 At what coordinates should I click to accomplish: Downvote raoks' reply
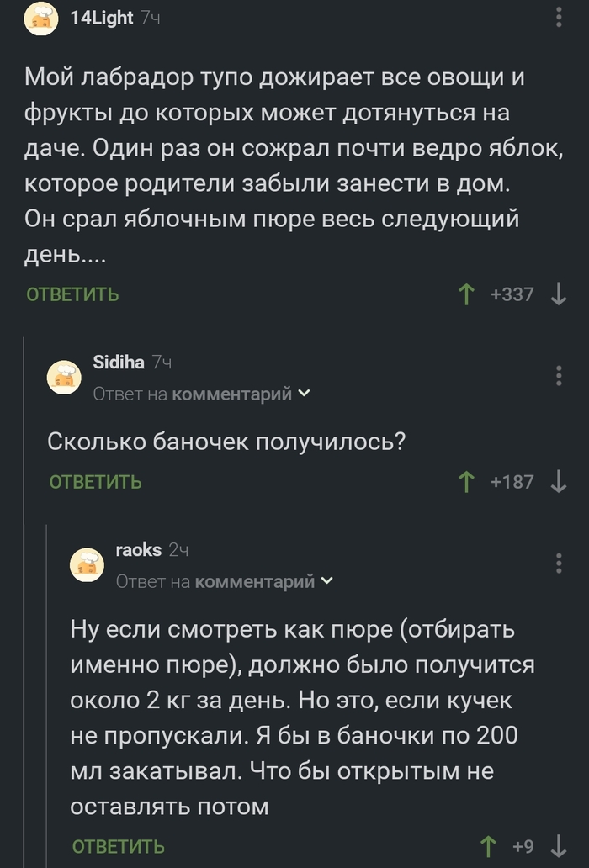tap(558, 845)
